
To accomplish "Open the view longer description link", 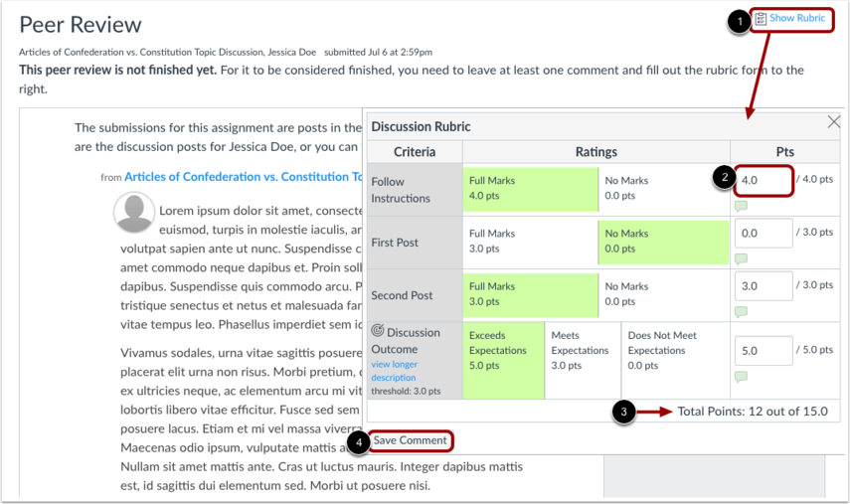I will pos(394,371).
